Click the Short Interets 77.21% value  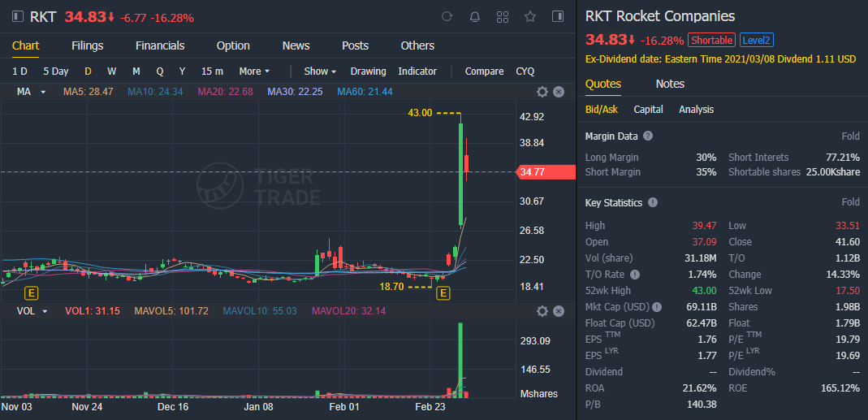tap(843, 158)
